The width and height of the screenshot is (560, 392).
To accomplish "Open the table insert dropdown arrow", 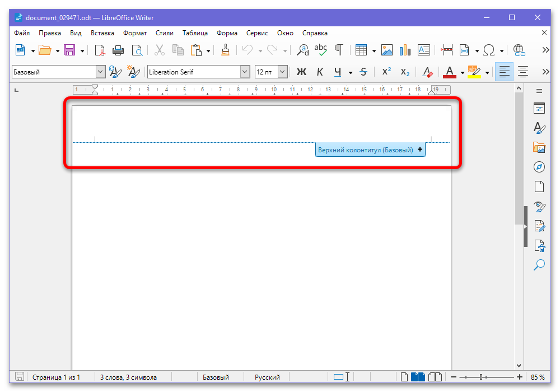I will coord(374,51).
